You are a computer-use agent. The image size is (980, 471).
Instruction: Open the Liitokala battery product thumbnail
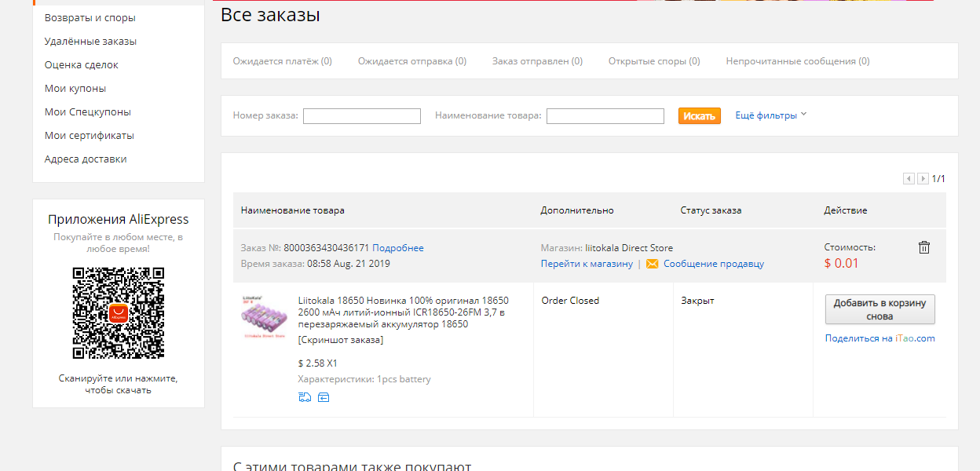264,317
